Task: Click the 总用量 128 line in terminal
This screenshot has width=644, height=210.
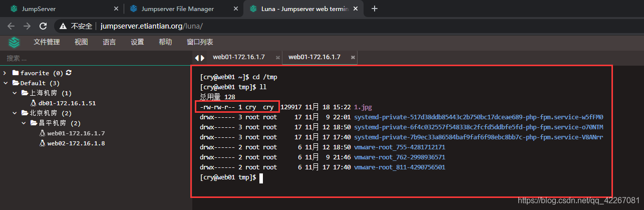Action: 218,97
